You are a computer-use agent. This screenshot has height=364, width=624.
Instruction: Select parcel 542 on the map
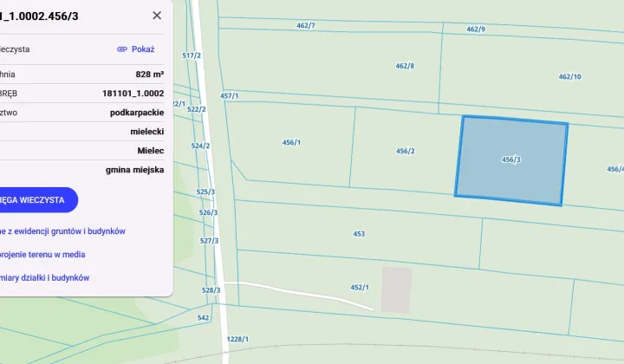(x=203, y=318)
